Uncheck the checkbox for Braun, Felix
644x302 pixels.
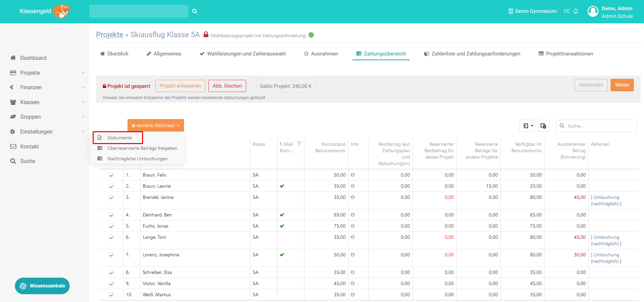[111, 175]
